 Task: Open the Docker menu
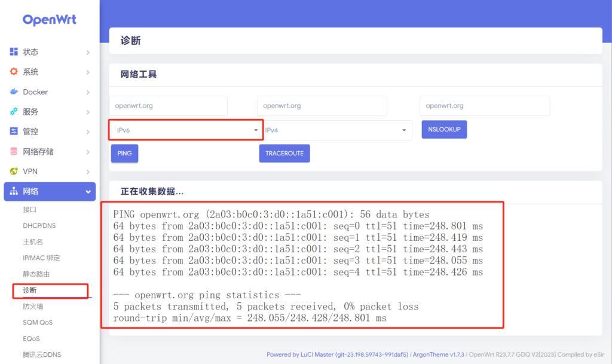coord(50,92)
